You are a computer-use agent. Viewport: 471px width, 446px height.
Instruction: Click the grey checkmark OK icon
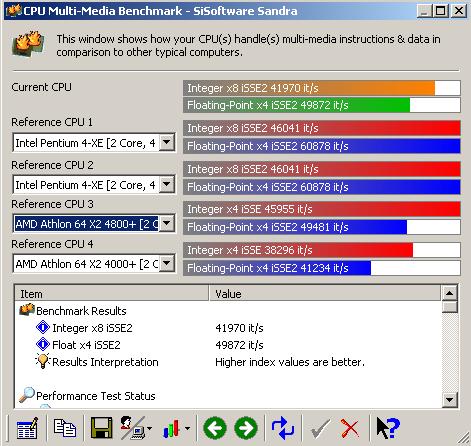pyautogui.click(x=320, y=428)
